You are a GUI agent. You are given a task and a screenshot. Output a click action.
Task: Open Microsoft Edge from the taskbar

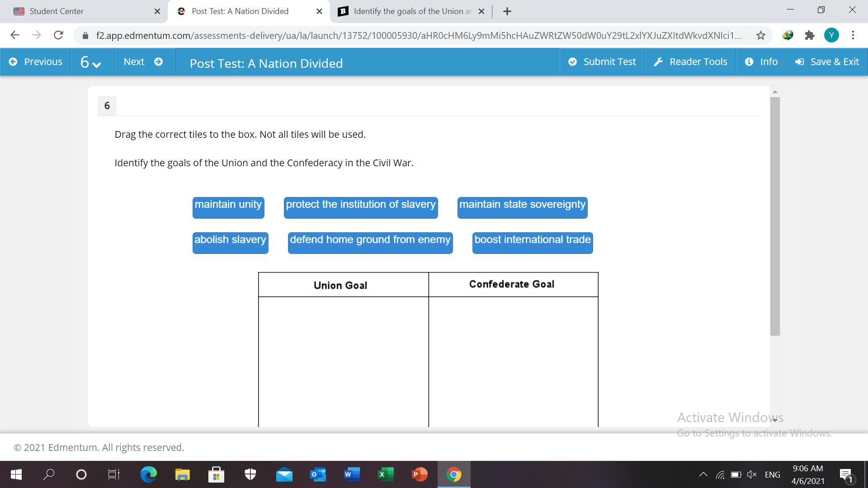tap(148, 474)
